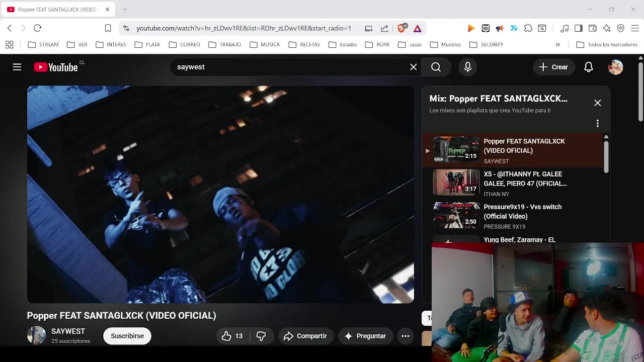Image resolution: width=644 pixels, height=362 pixels.
Task: Open the apps grid in bookmarks bar
Action: (x=10, y=45)
